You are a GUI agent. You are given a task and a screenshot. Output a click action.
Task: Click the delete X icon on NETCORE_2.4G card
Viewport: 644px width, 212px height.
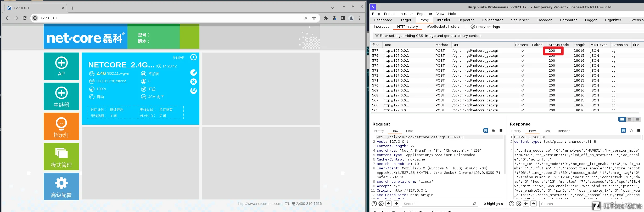193,82
